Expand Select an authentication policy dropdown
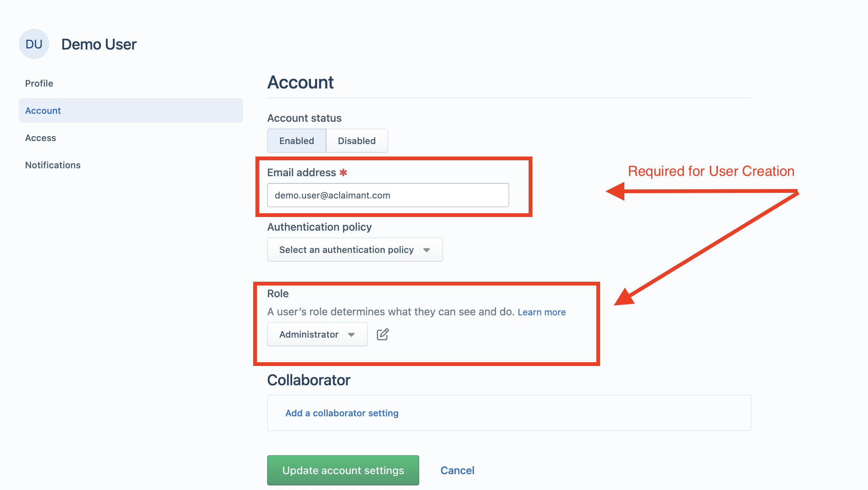This screenshot has width=868, height=490. click(x=355, y=250)
